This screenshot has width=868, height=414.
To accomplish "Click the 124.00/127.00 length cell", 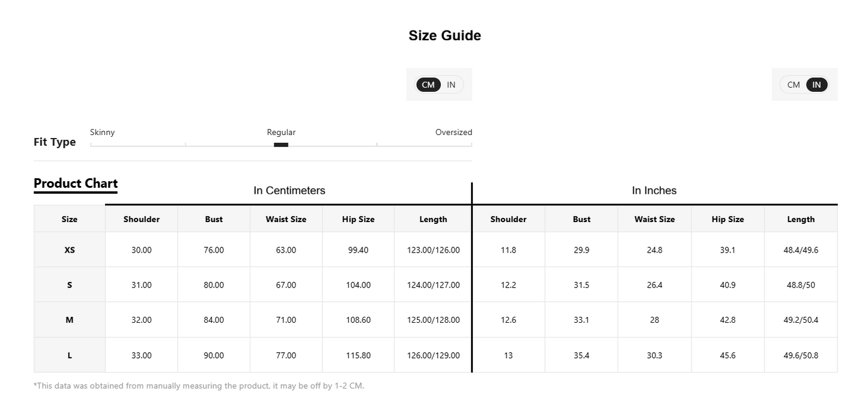I will pyautogui.click(x=433, y=285).
